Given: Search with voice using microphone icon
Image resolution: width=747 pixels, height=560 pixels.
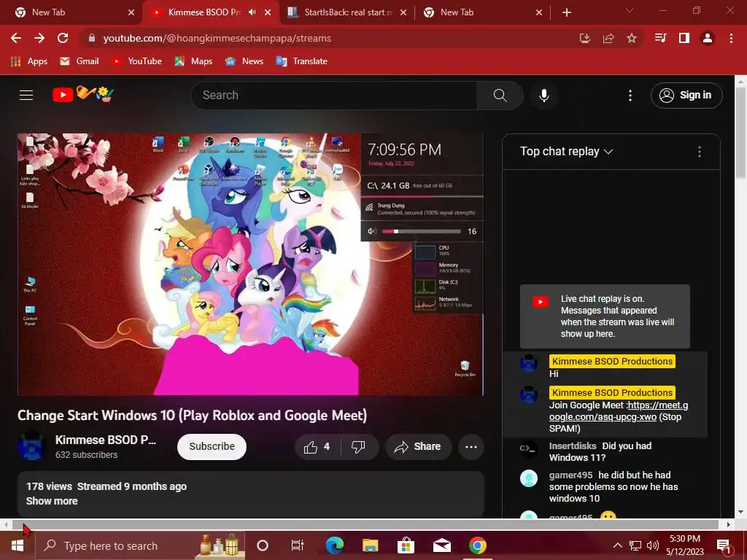Looking at the screenshot, I should click(x=543, y=96).
